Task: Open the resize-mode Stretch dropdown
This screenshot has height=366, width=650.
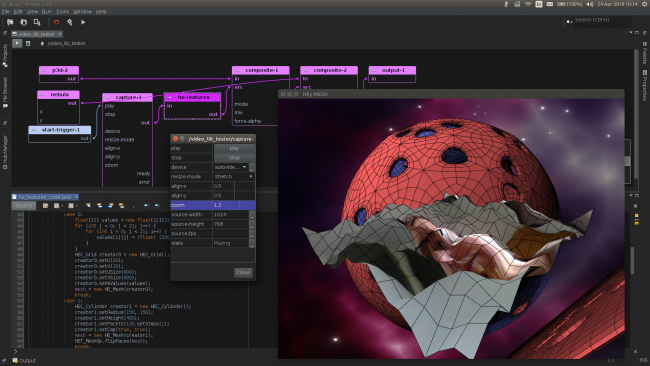Action: pyautogui.click(x=234, y=177)
